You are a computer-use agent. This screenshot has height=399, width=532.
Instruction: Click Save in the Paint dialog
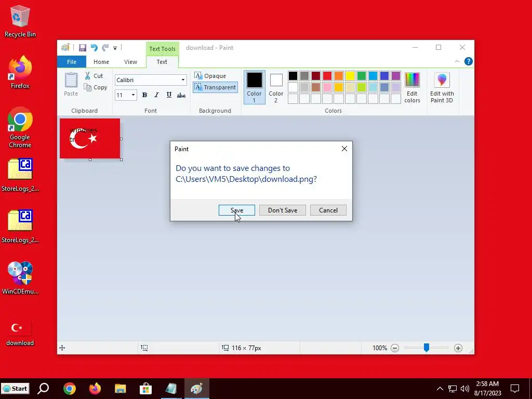[237, 210]
